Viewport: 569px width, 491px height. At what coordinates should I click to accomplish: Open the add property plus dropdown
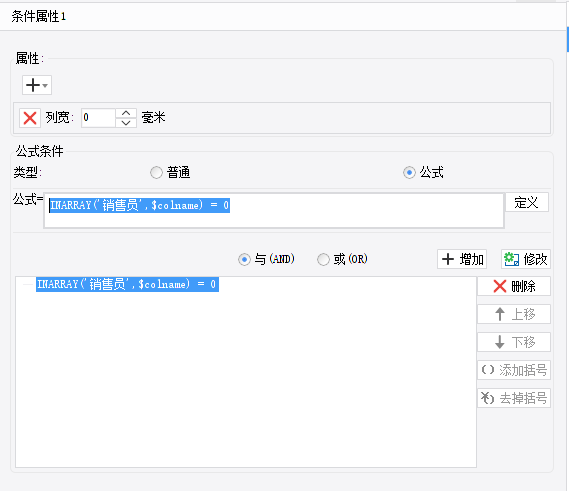coord(37,85)
